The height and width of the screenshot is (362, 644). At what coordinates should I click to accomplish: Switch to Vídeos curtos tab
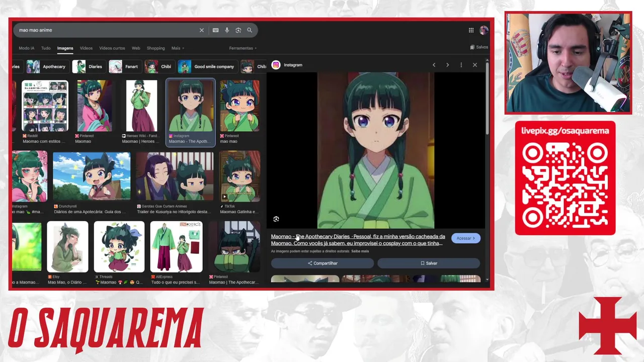[112, 48]
